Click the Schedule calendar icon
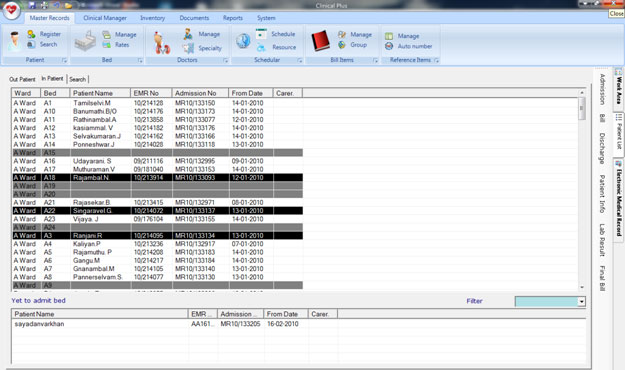The width and height of the screenshot is (625, 370). point(261,34)
